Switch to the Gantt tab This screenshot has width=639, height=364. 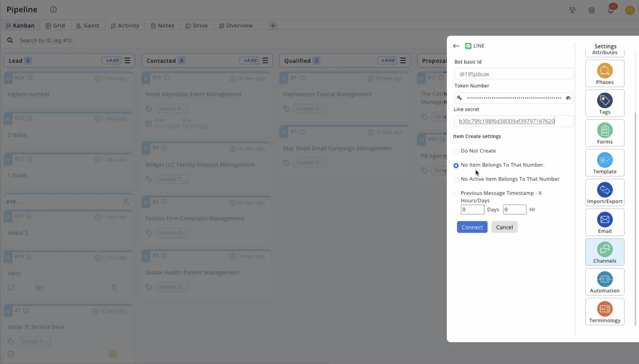click(88, 26)
